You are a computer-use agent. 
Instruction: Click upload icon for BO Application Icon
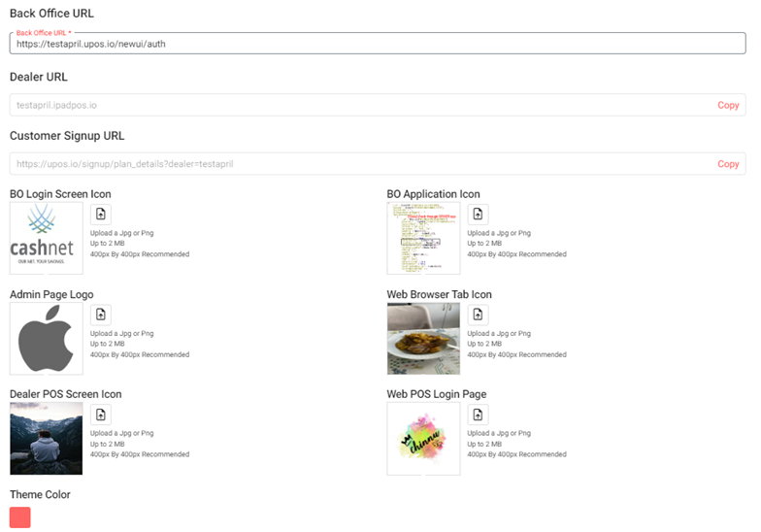pos(478,215)
